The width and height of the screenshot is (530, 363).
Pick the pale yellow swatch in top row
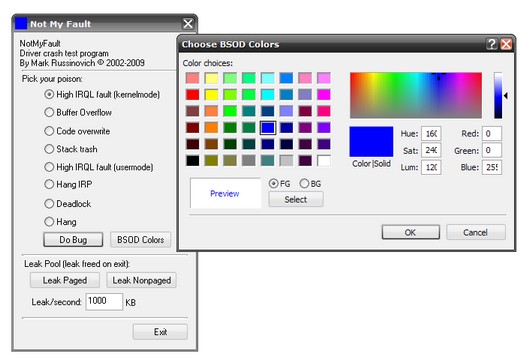click(x=211, y=78)
